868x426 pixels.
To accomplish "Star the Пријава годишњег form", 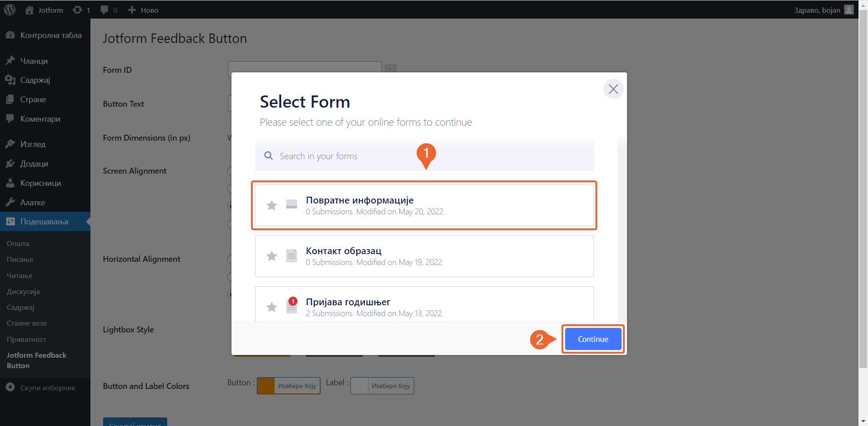I will [272, 307].
